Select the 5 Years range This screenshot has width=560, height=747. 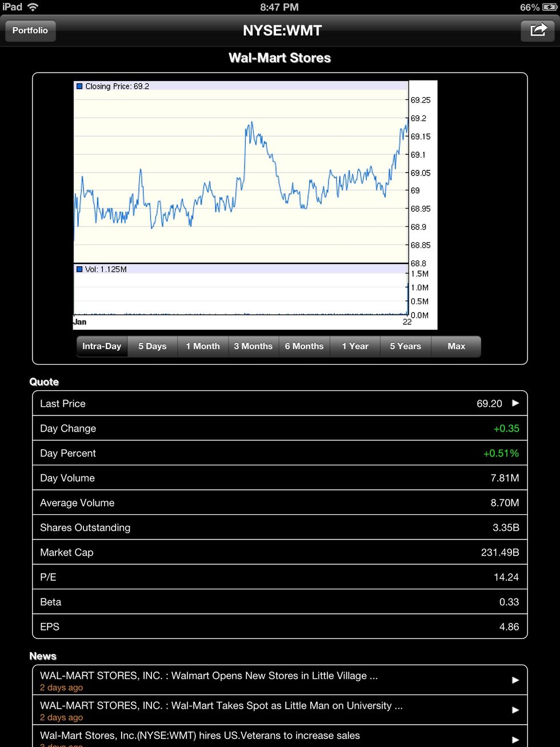pos(405,346)
